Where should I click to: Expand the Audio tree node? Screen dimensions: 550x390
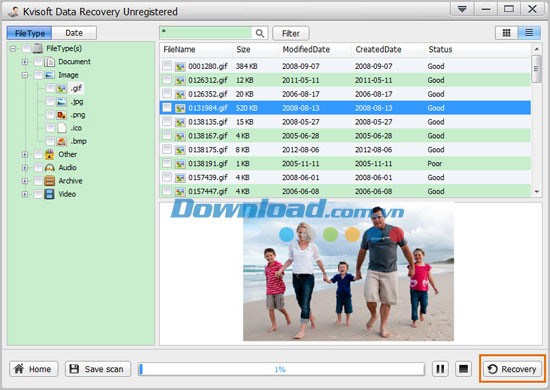click(x=25, y=168)
